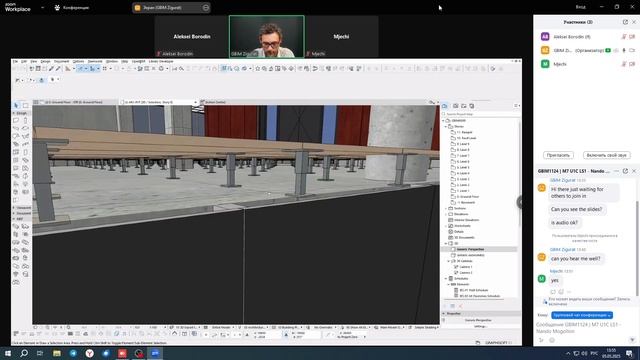Image resolution: width=640 pixels, height=360 pixels.
Task: Open Windows Search on the taskbar
Action: (x=24, y=353)
